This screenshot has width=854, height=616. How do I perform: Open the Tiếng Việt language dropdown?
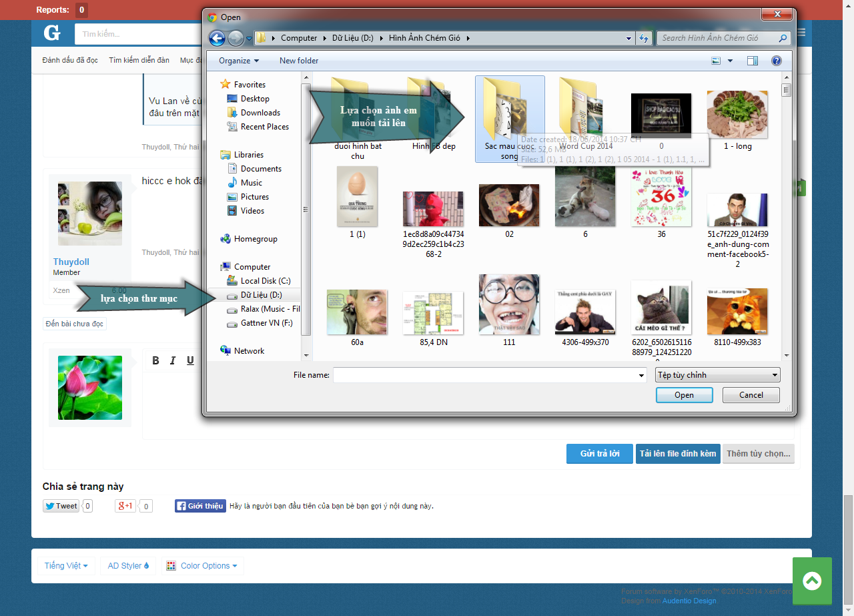pos(66,566)
